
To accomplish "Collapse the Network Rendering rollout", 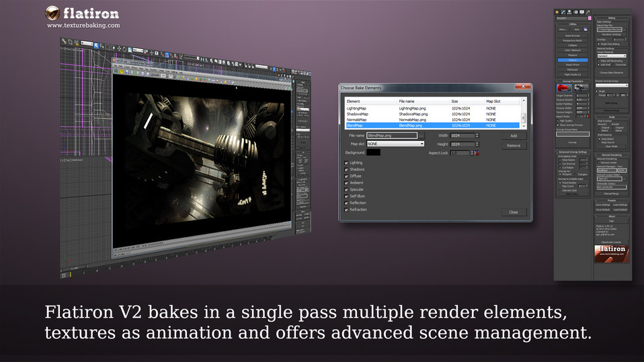I will coord(612,155).
